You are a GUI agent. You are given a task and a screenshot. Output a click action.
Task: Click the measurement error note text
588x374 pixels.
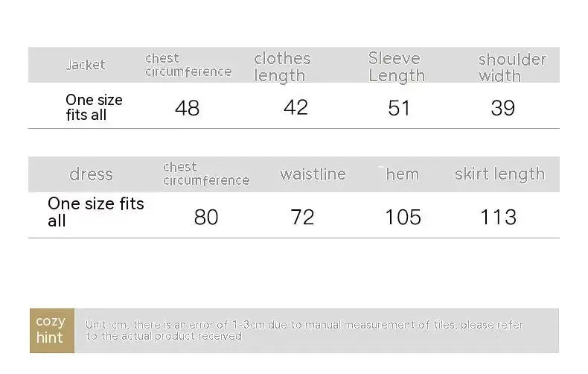tap(304, 330)
